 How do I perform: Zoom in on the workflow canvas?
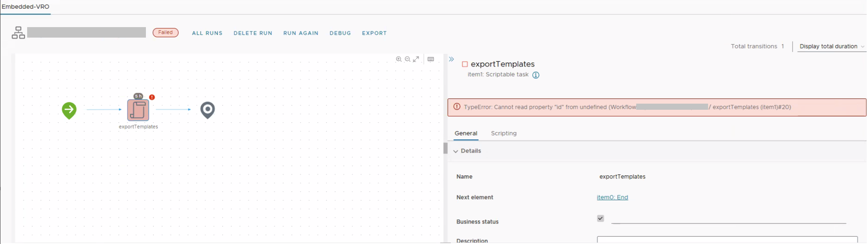(399, 59)
